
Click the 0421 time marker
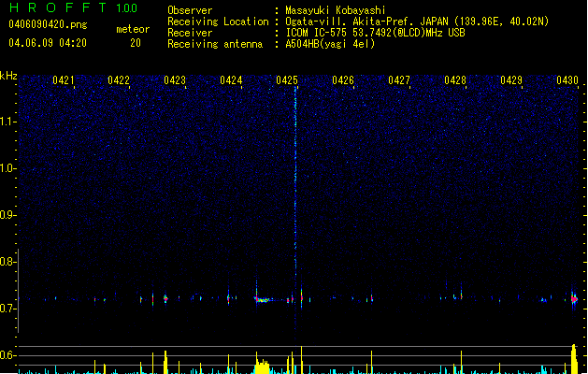63,80
